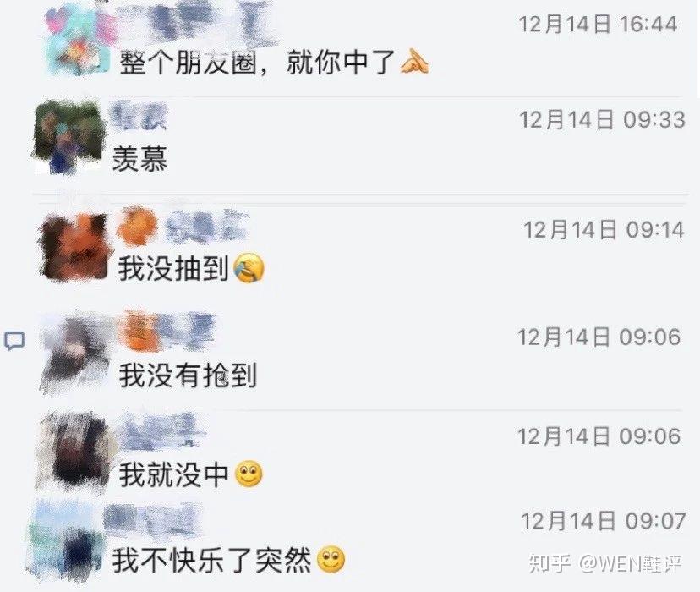Open avatar beside '我就没中' comment

tap(74, 452)
